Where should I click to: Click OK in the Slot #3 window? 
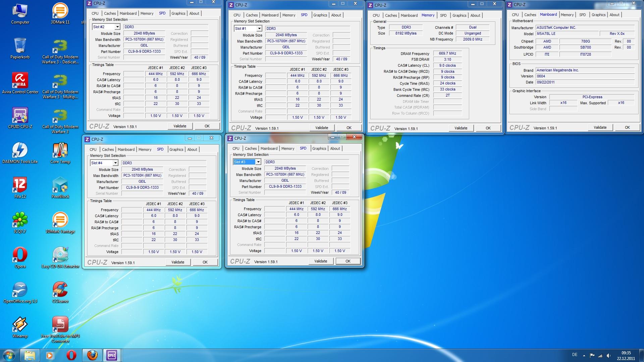click(348, 261)
